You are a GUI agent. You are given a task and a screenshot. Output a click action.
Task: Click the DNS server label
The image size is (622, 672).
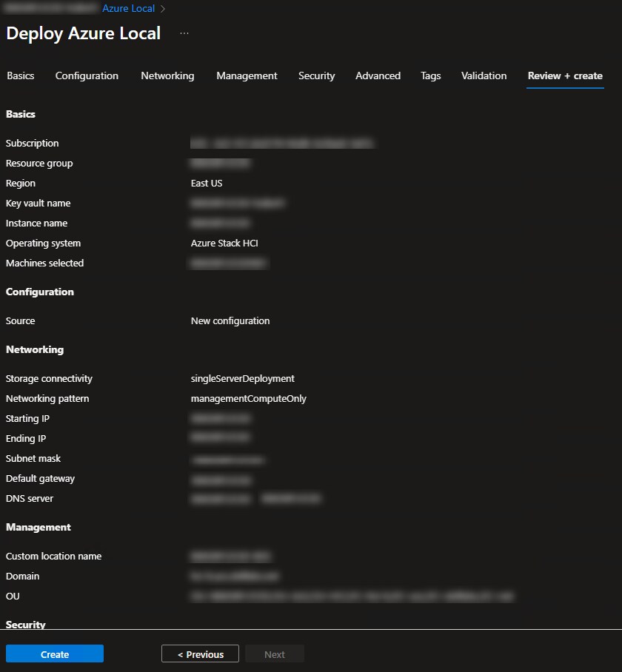point(30,498)
